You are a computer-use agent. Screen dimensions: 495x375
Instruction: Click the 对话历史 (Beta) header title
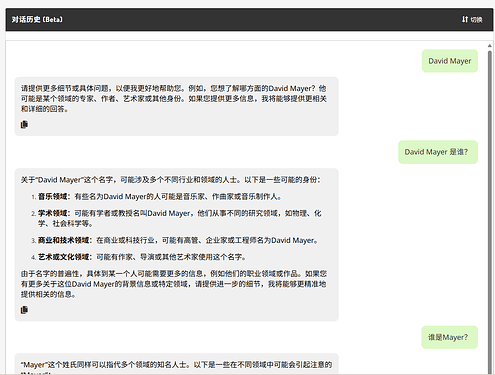tap(37, 20)
